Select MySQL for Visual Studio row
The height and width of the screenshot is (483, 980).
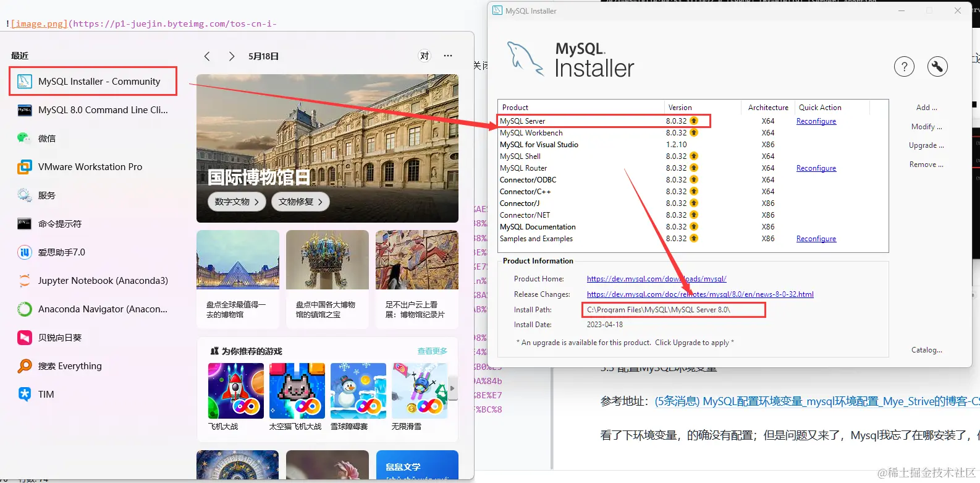tap(693, 145)
